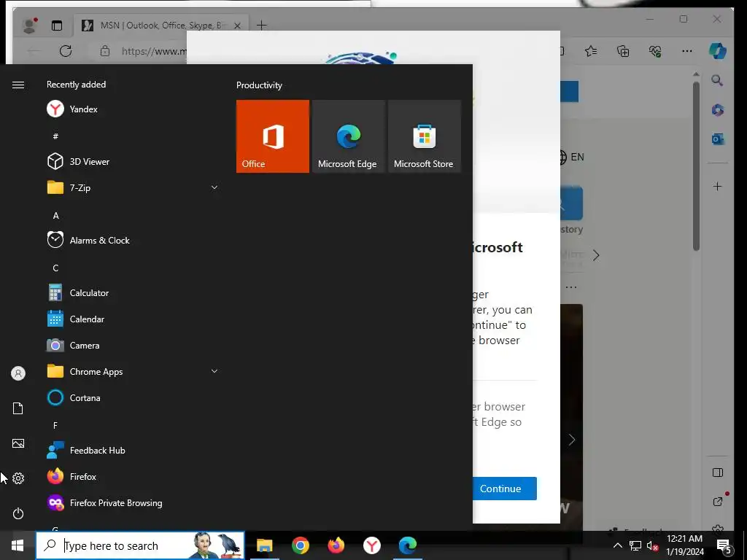Add app to Edge sidebar plus
This screenshot has height=560, width=747.
point(718,186)
